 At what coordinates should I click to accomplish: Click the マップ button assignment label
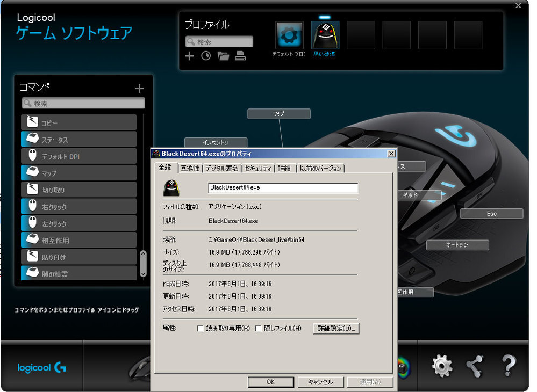[279, 113]
